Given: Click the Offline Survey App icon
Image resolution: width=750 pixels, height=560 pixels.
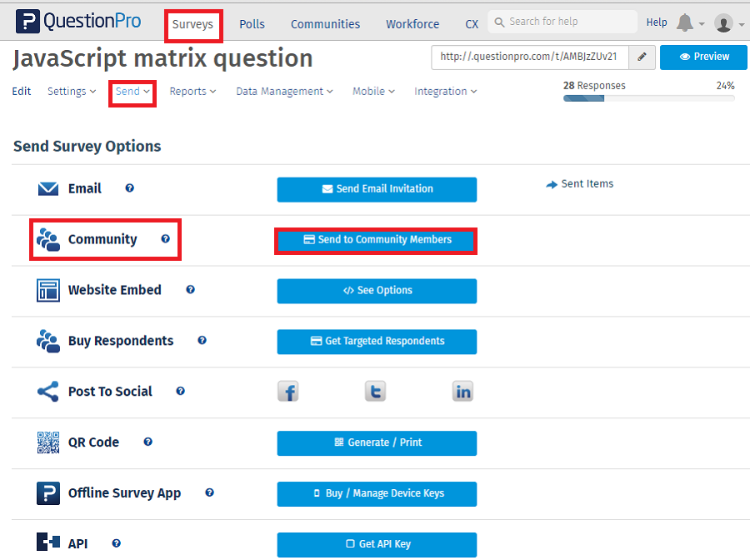Looking at the screenshot, I should (x=48, y=493).
